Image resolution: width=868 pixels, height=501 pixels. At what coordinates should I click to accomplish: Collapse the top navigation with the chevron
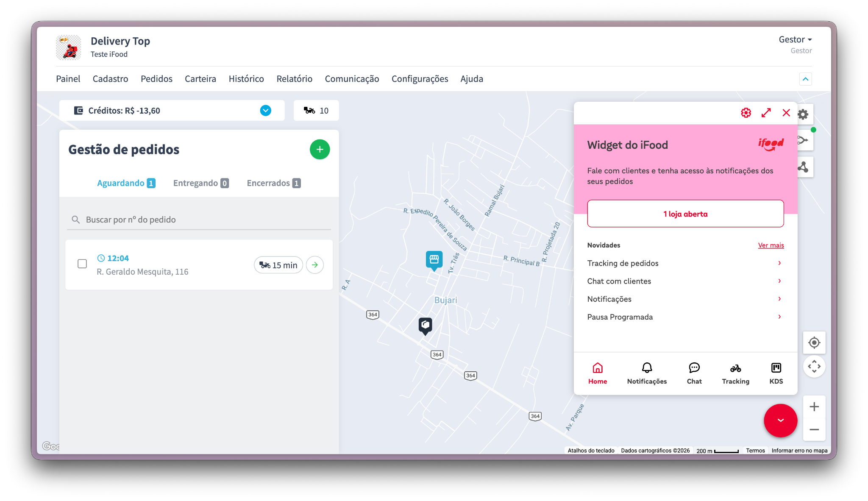[x=805, y=79]
